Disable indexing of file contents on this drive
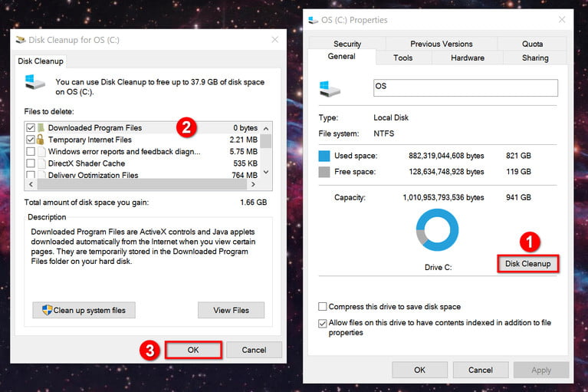This screenshot has width=588, height=392. pos(323,323)
